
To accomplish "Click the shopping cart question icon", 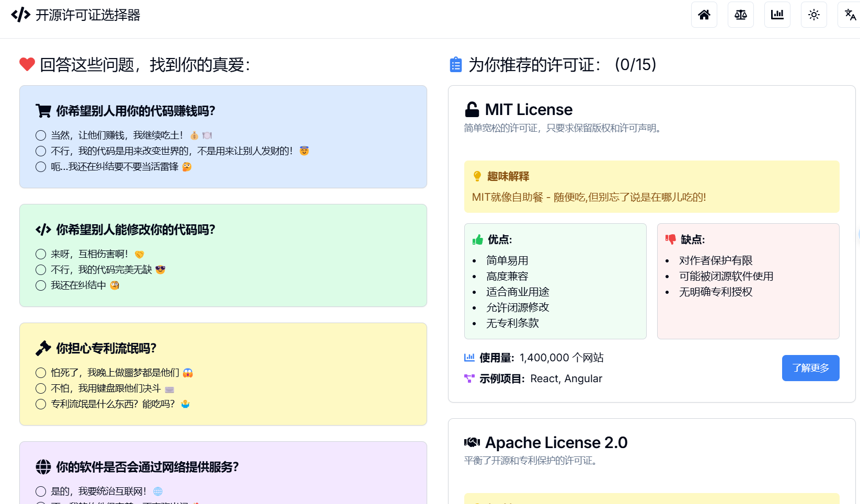I will [x=43, y=111].
